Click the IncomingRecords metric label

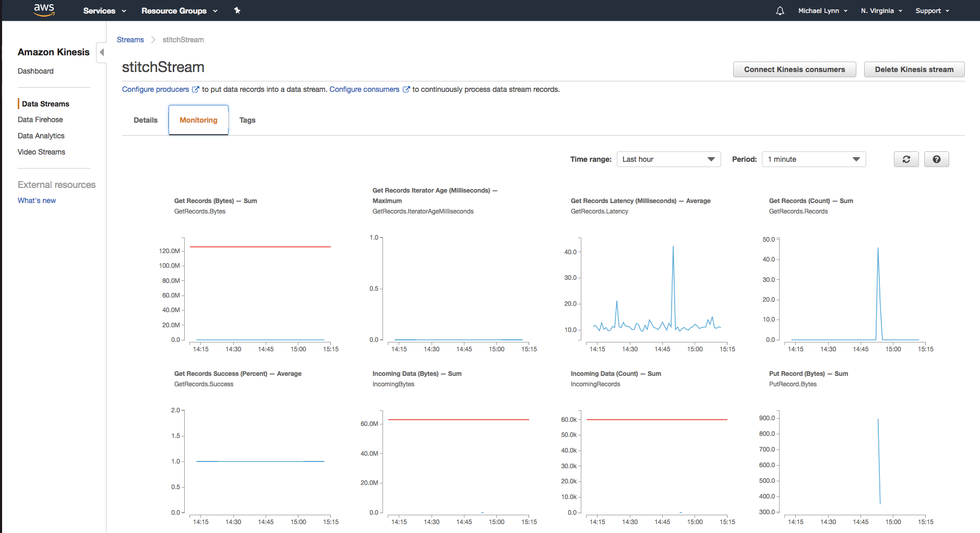[595, 384]
